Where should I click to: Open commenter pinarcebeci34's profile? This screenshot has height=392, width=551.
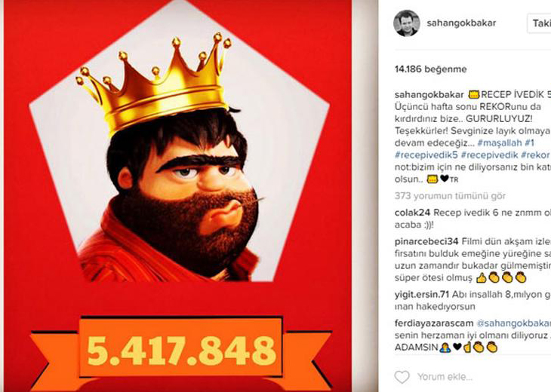click(426, 241)
